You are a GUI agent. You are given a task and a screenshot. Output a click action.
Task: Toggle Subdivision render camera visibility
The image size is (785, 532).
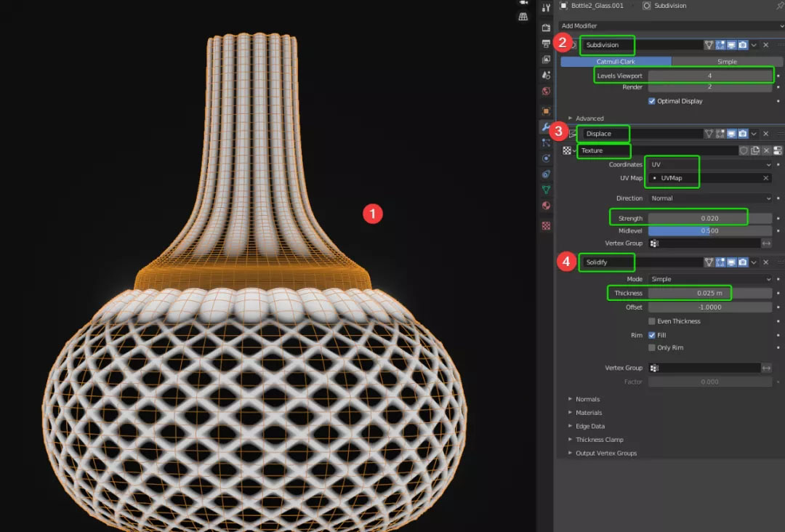coord(743,45)
